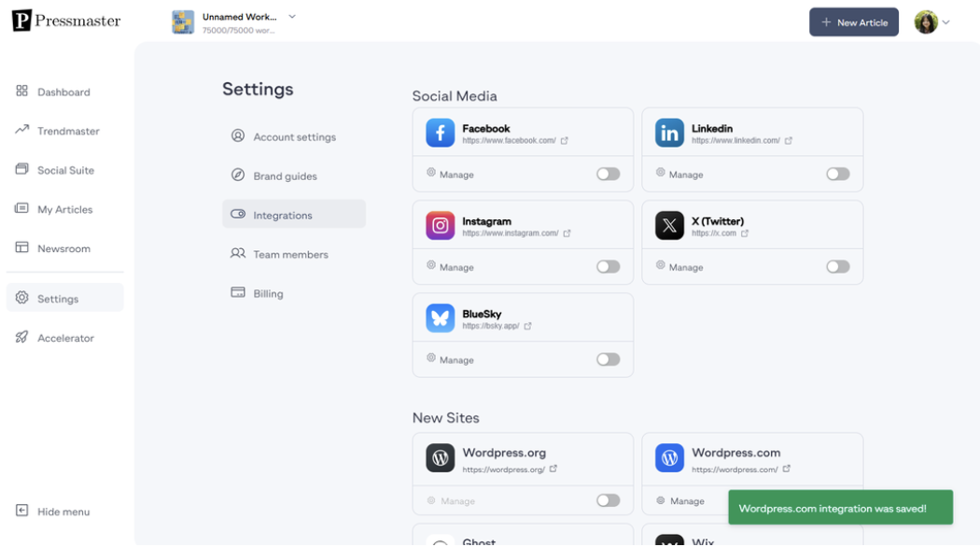This screenshot has height=547, width=980.
Task: Select Settings in the sidebar
Action: (x=65, y=298)
